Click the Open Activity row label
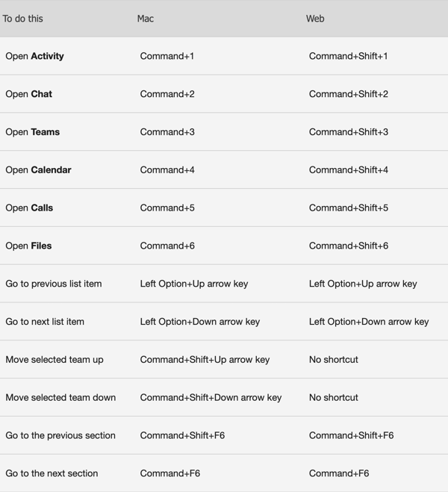Screen dimensions: 448x492 click(34, 56)
